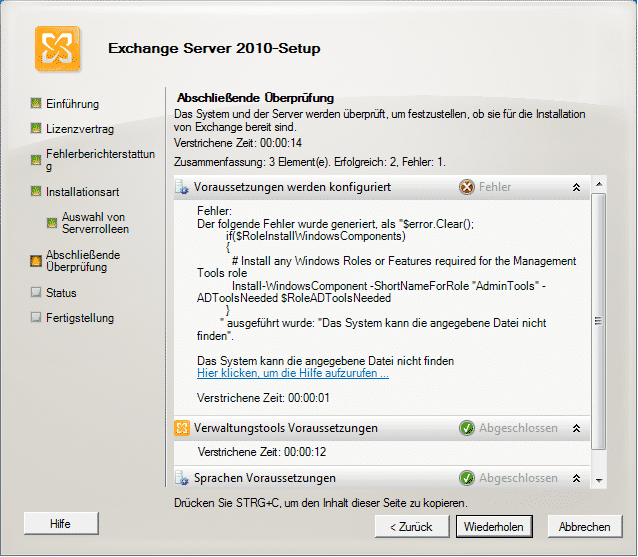This screenshot has width=638, height=557.
Task: Click the Zusammenfassung summary line
Action: [x=310, y=162]
